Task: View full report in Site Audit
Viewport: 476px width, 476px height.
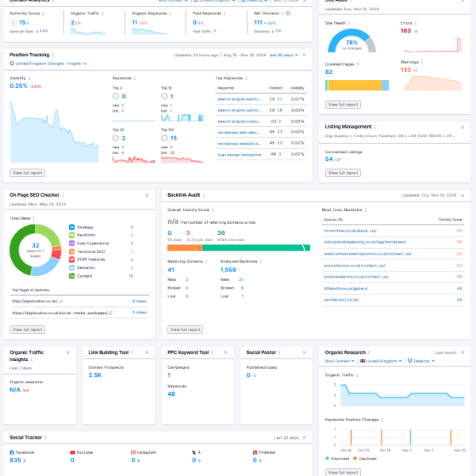Action: pyautogui.click(x=343, y=105)
